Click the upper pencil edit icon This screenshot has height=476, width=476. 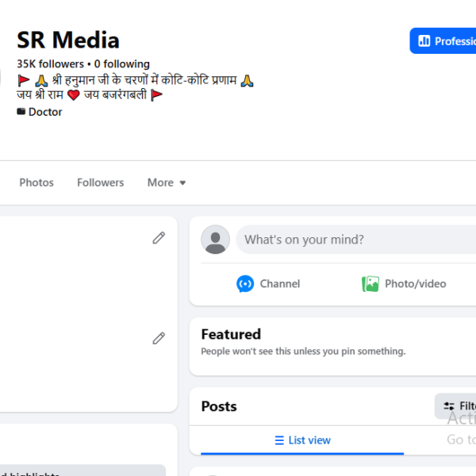coord(159,238)
